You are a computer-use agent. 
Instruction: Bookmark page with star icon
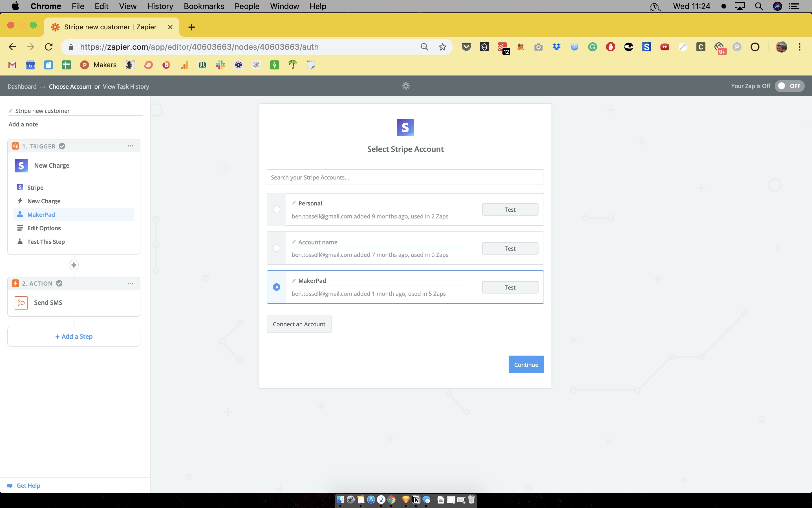[443, 47]
